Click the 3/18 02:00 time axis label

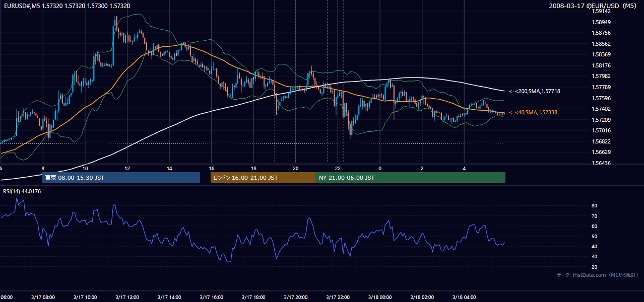(x=422, y=297)
